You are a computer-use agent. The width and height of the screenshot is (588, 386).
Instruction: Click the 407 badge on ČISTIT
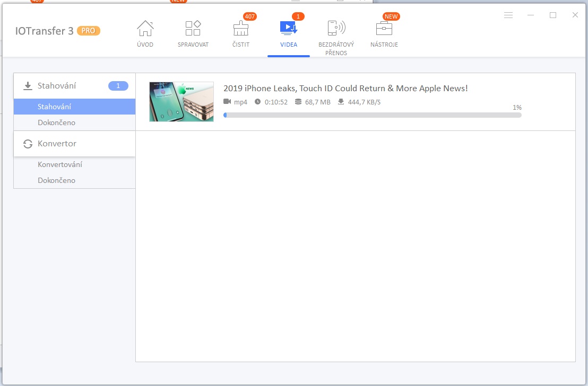pyautogui.click(x=250, y=16)
